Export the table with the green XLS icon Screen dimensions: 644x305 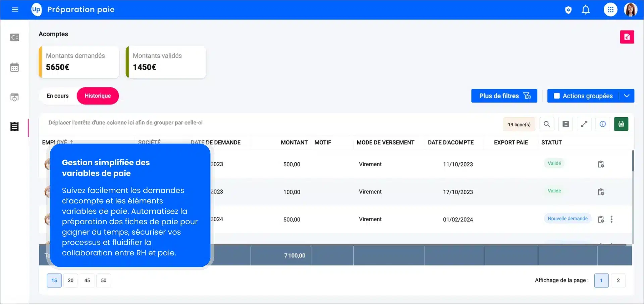(x=621, y=124)
